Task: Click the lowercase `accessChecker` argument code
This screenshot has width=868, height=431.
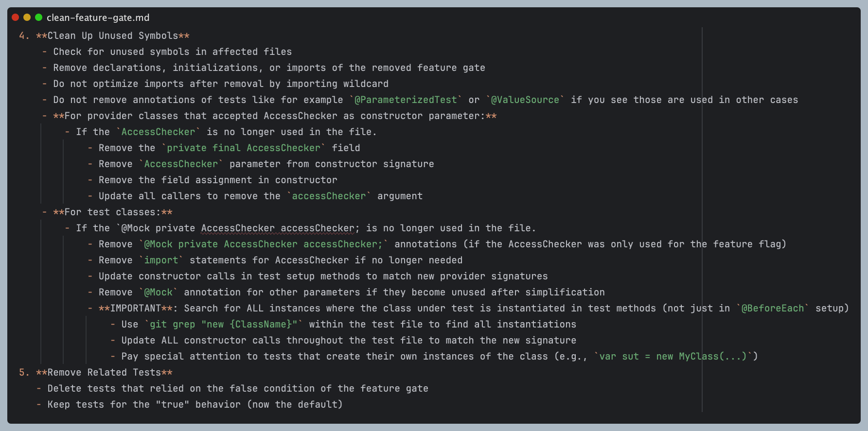Action: [x=329, y=196]
